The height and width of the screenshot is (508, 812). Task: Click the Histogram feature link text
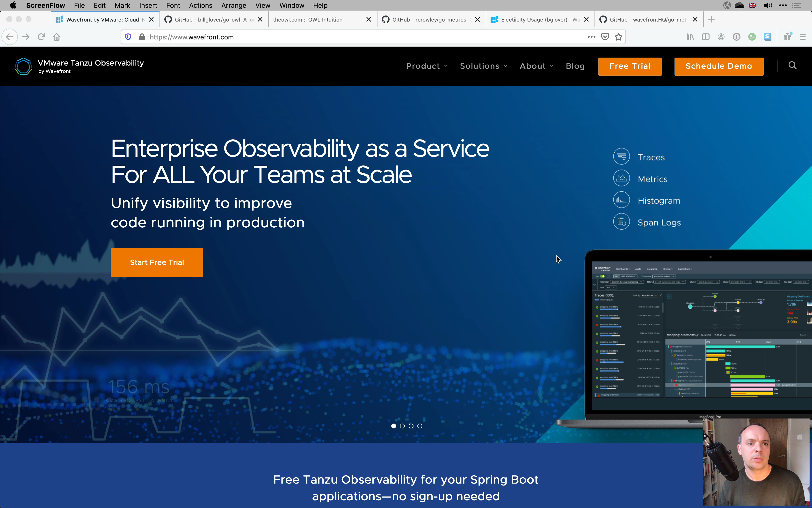click(x=659, y=201)
